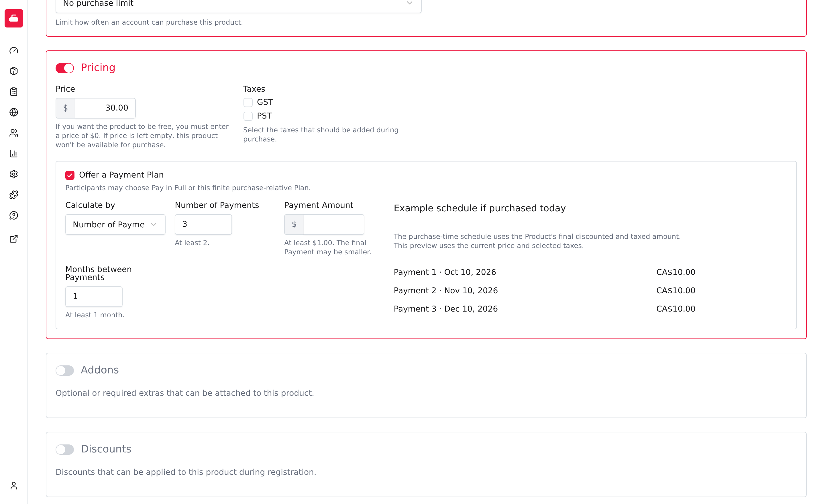Open the puzzle piece integrations icon
This screenshot has height=504, width=825.
[x=14, y=195]
